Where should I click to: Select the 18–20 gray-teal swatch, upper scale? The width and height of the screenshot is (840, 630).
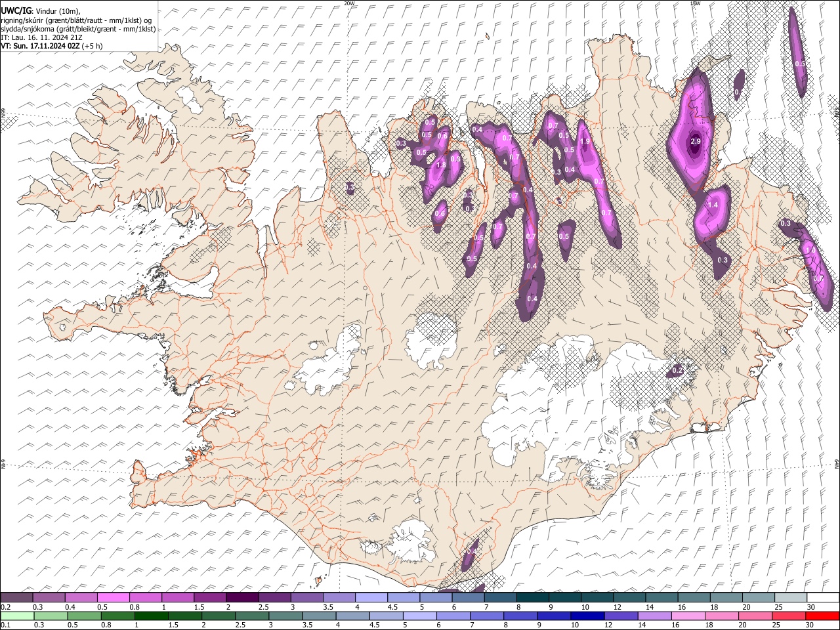coord(726,597)
